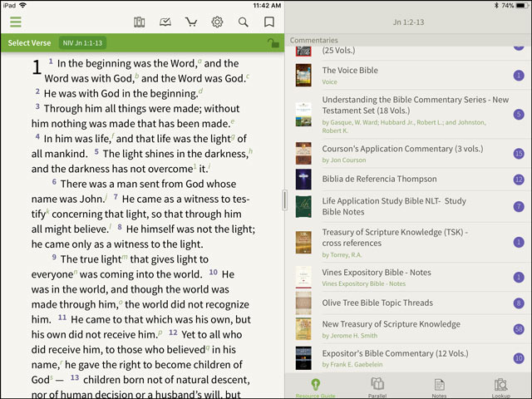This screenshot has height=399, width=532.
Task: Switch to the Parallel tab
Action: [377, 388]
